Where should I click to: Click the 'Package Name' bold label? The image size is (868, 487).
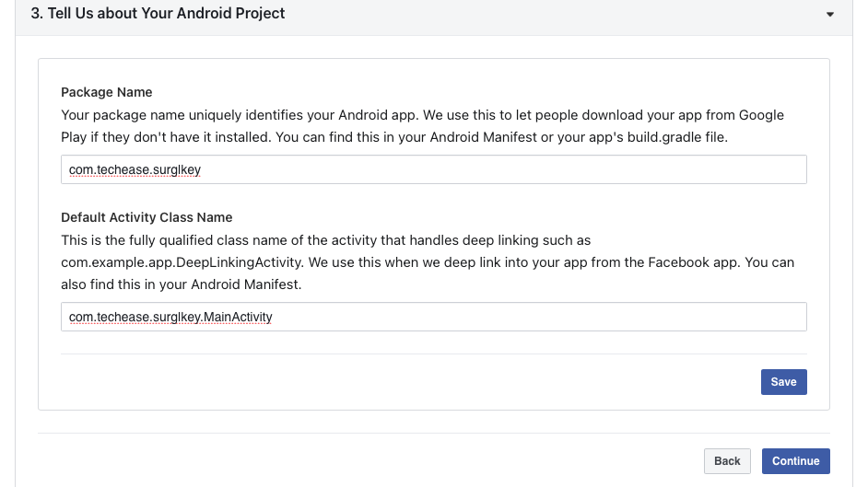click(x=106, y=92)
